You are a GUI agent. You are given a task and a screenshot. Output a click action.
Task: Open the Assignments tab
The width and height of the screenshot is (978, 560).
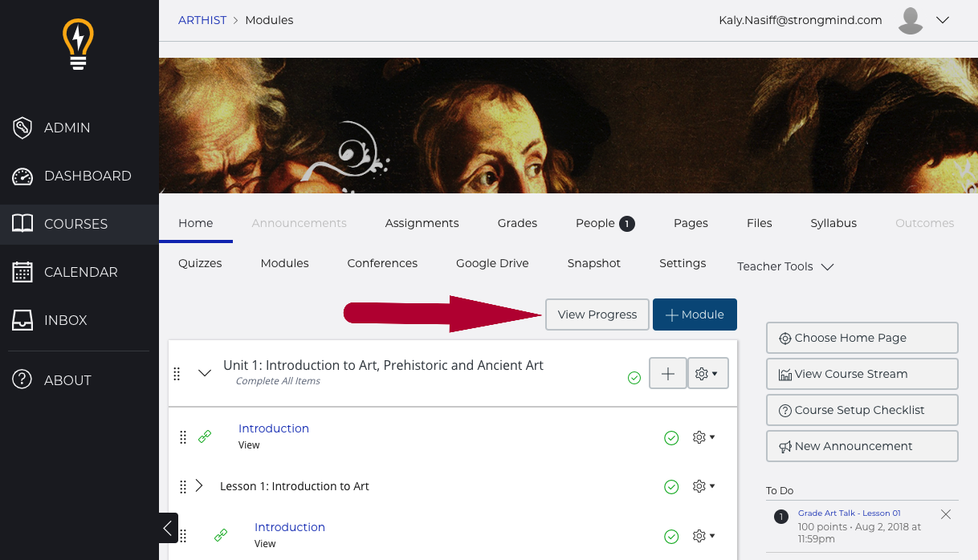[422, 223]
